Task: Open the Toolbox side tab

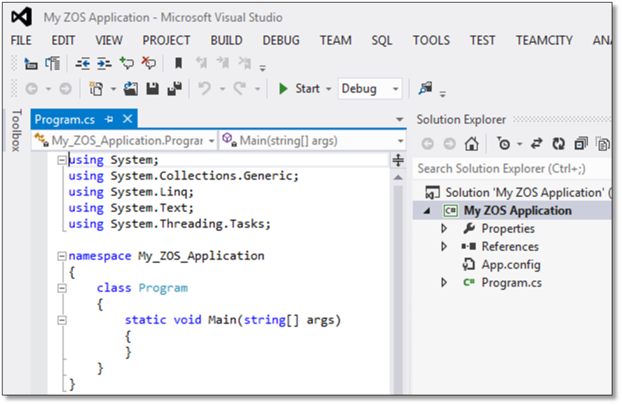Action: pyautogui.click(x=16, y=130)
